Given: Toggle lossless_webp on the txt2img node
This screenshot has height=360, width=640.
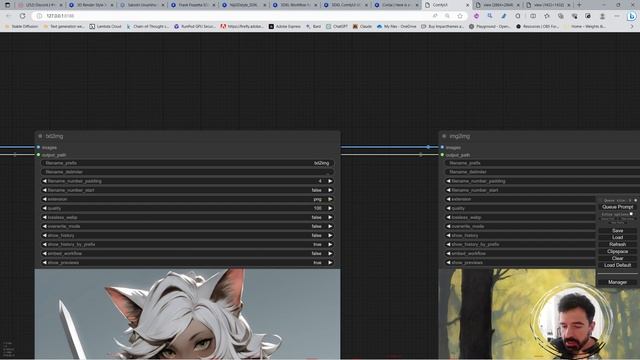Looking at the screenshot, I should coord(187,218).
